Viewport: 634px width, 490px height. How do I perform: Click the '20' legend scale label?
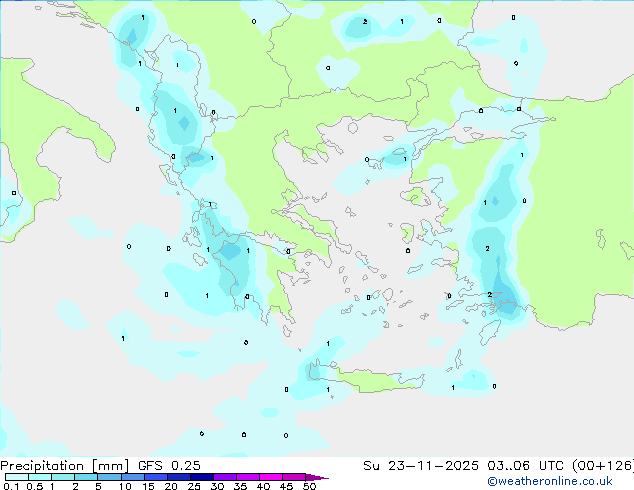point(171,486)
